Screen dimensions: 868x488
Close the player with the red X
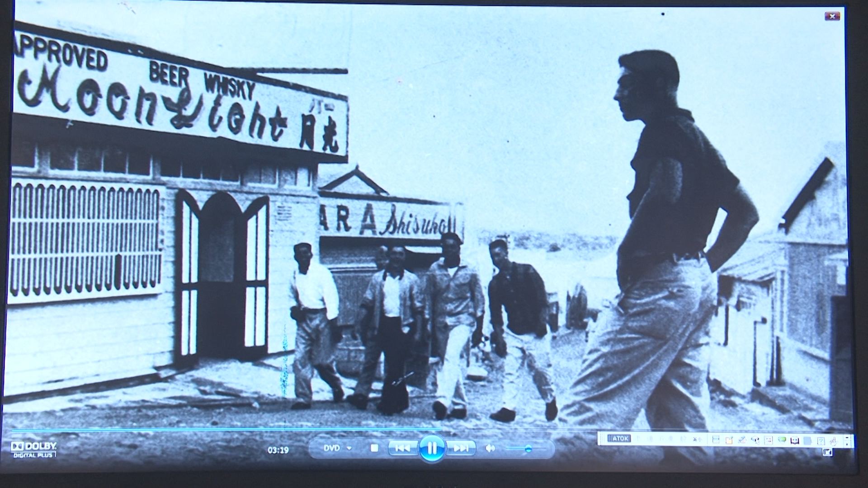pos(832,16)
